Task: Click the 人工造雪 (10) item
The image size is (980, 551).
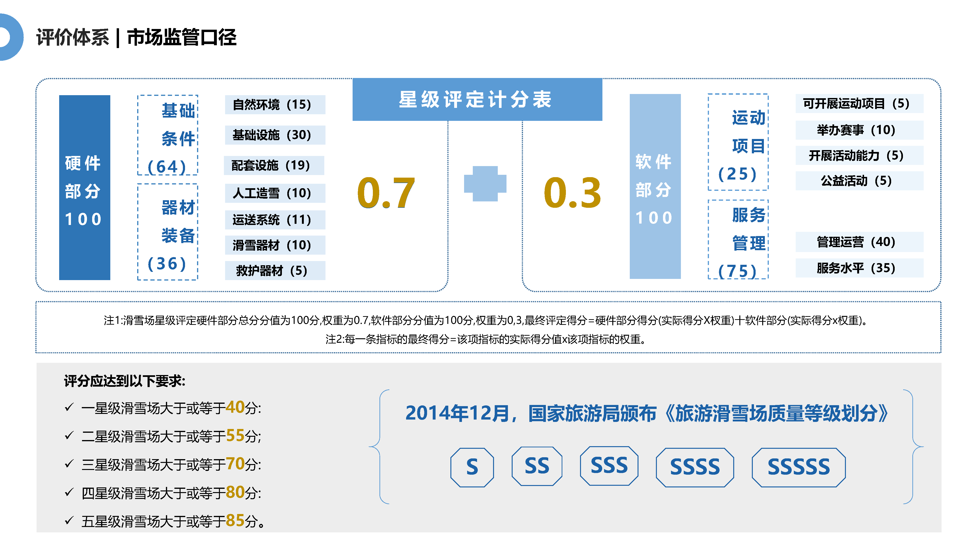Action: (x=275, y=193)
